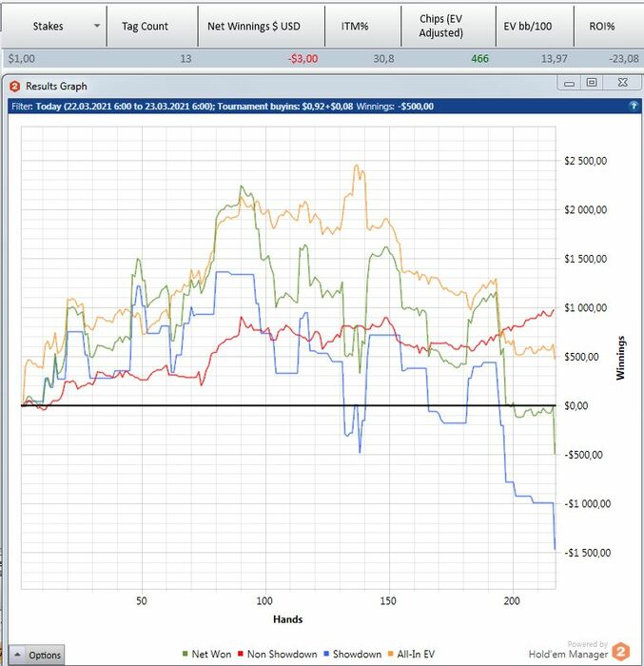Sort by Net Winnings $ USD column
The image size is (644, 666).
[254, 27]
